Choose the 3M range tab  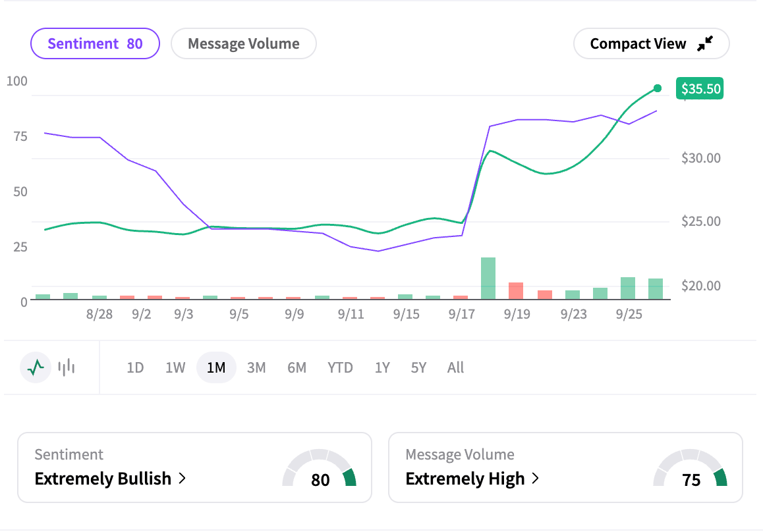point(256,367)
